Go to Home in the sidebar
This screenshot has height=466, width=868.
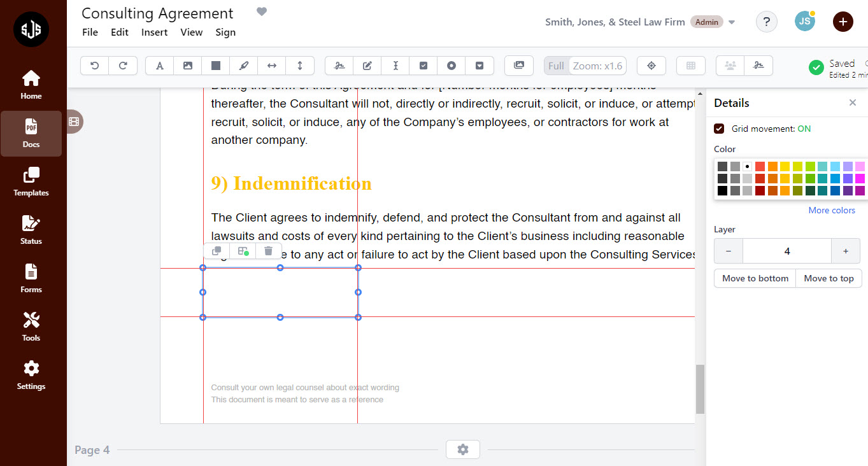[31, 85]
